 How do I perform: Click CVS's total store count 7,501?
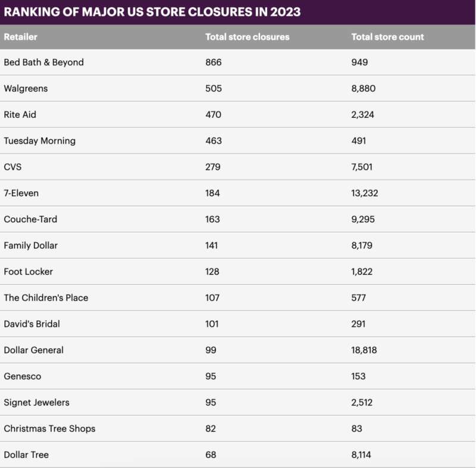click(x=362, y=167)
